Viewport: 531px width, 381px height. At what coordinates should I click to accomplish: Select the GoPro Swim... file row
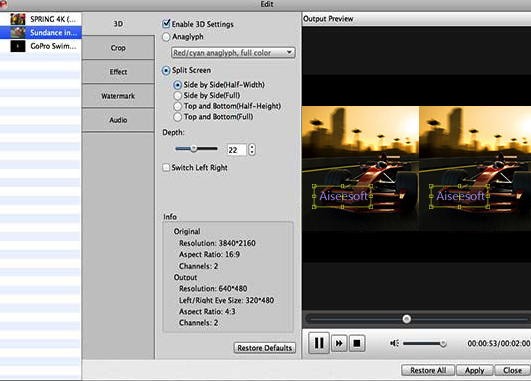pos(41,46)
